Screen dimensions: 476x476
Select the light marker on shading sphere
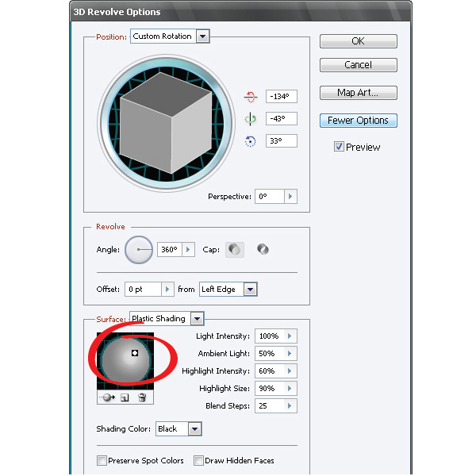click(135, 353)
